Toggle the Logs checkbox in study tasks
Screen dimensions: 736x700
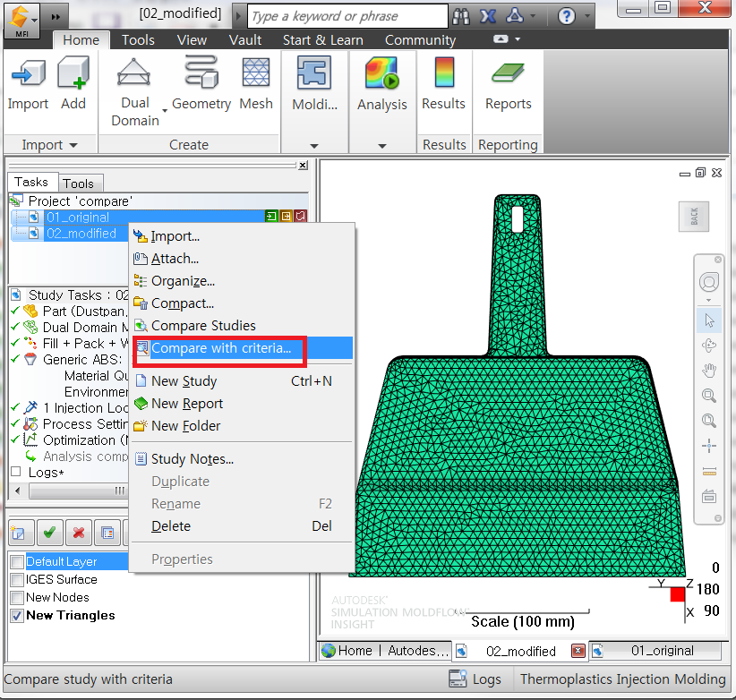[x=16, y=472]
